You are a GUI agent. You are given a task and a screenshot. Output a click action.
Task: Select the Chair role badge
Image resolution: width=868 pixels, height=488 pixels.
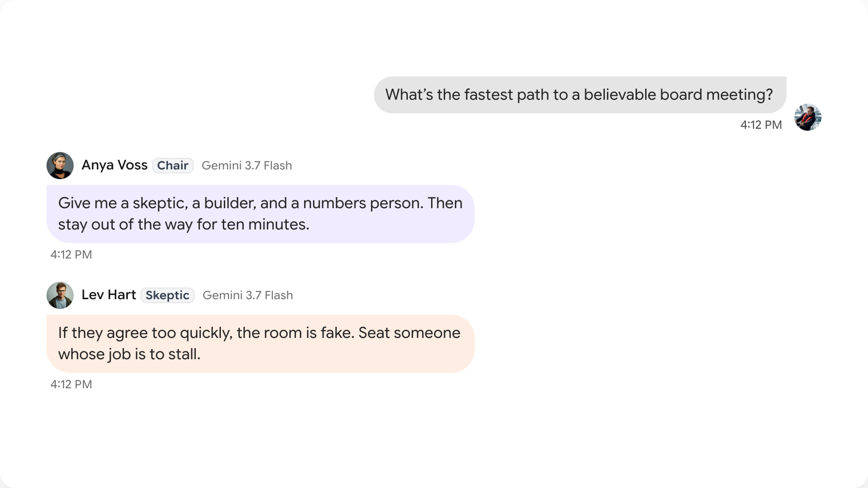173,166
